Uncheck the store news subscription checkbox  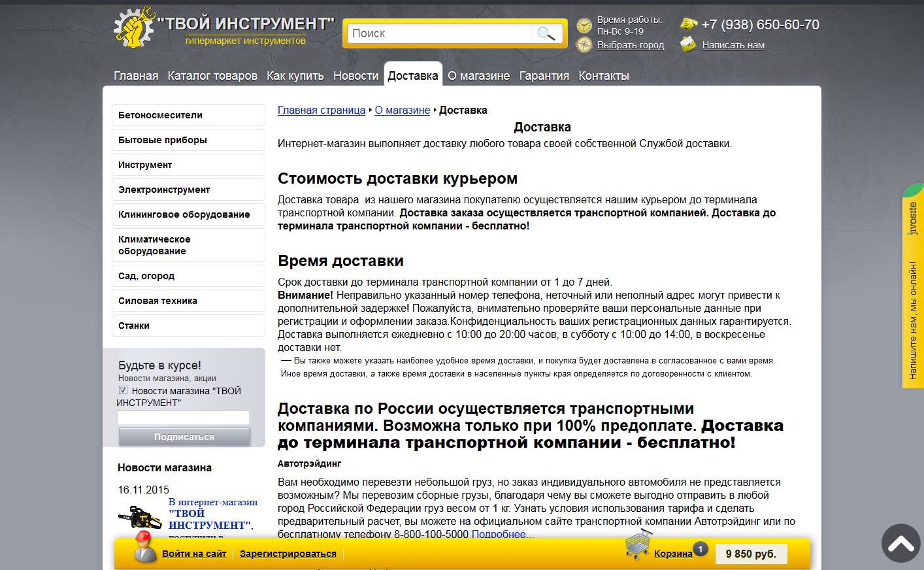123,390
